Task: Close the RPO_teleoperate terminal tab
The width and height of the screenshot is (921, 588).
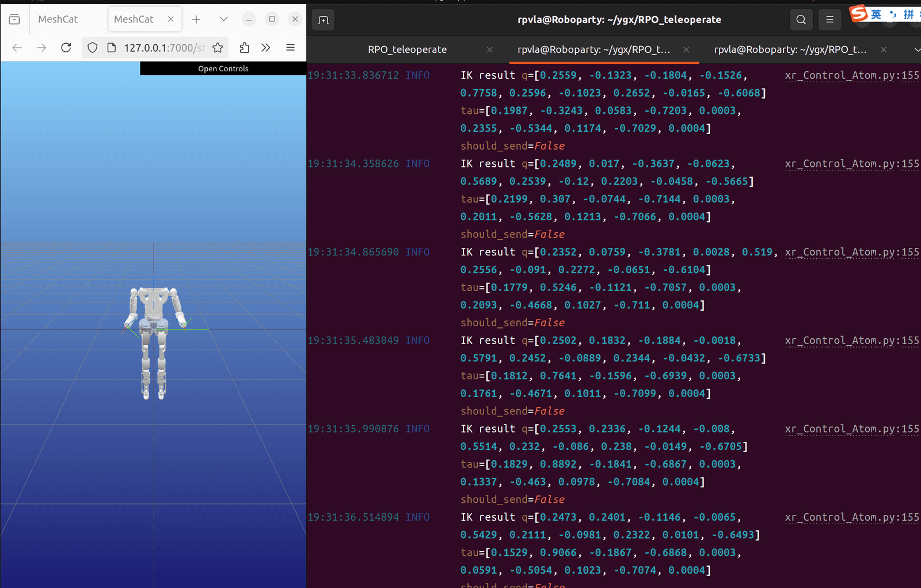Action: coord(489,49)
